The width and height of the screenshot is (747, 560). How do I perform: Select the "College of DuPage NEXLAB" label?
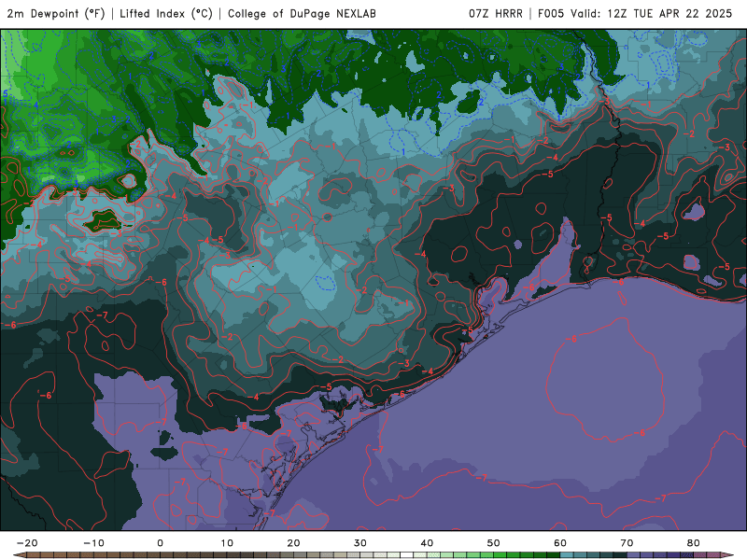pyautogui.click(x=302, y=14)
